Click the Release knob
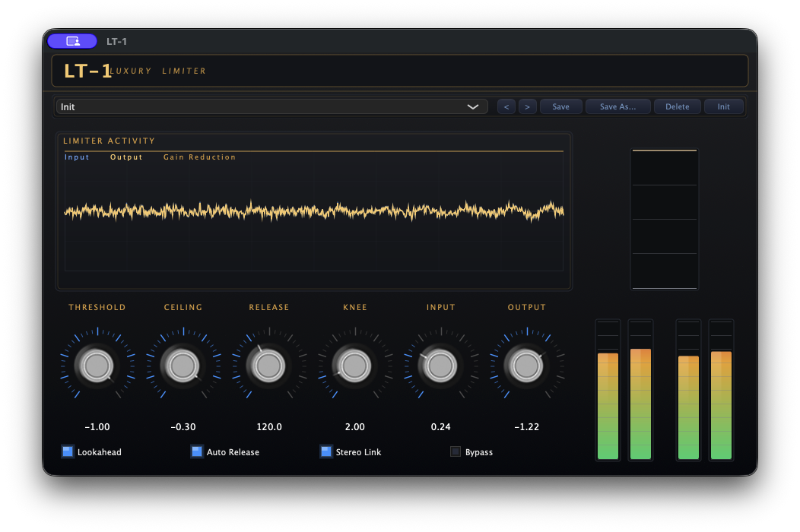Viewport: 800px width, 532px height. (268, 366)
